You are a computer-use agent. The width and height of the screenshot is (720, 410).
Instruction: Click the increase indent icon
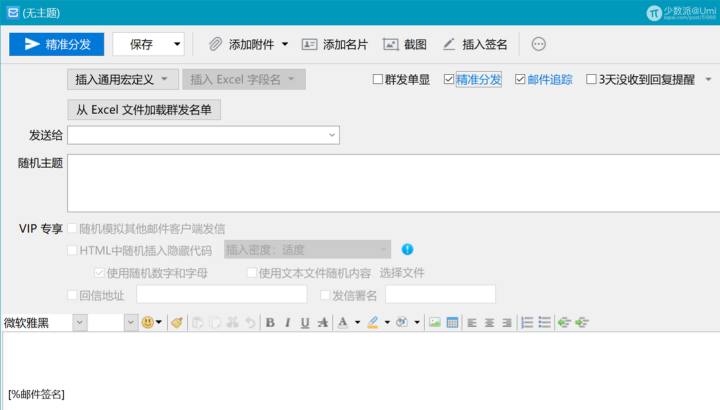[x=582, y=323]
